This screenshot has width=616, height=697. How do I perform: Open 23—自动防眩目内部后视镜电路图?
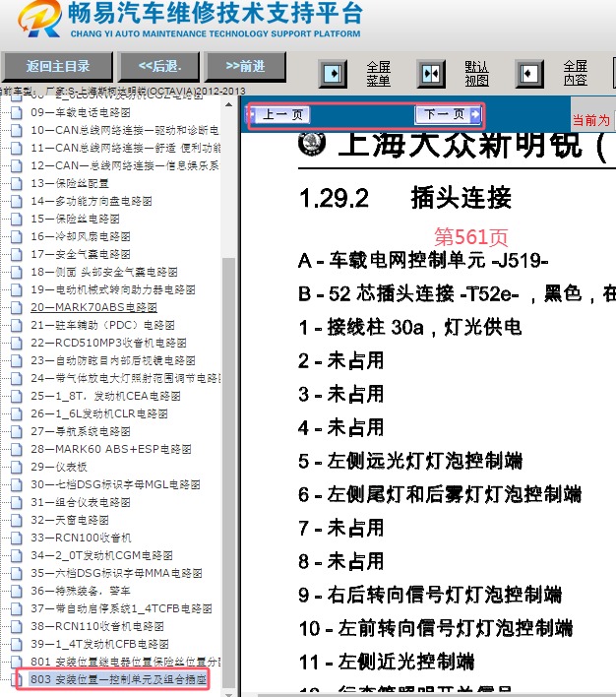[113, 360]
